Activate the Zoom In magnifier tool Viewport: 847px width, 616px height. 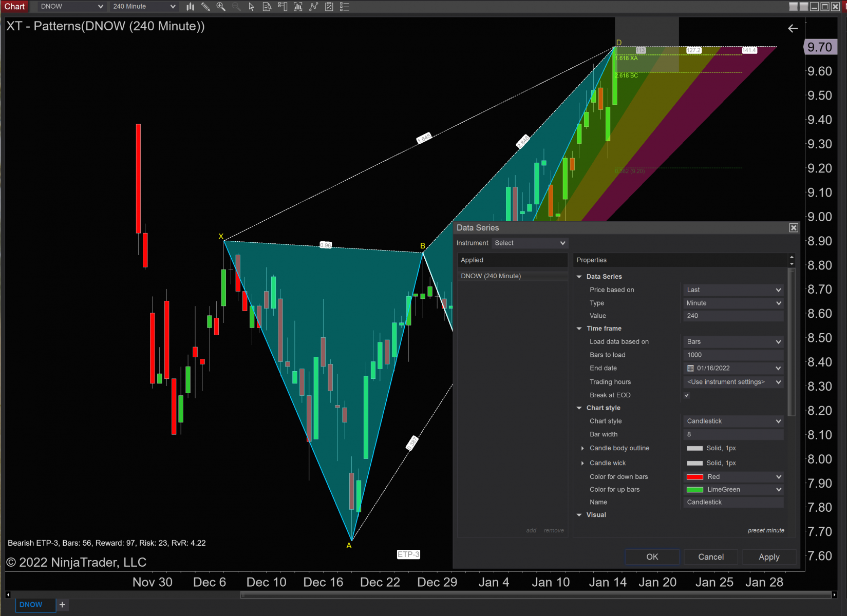pyautogui.click(x=221, y=7)
